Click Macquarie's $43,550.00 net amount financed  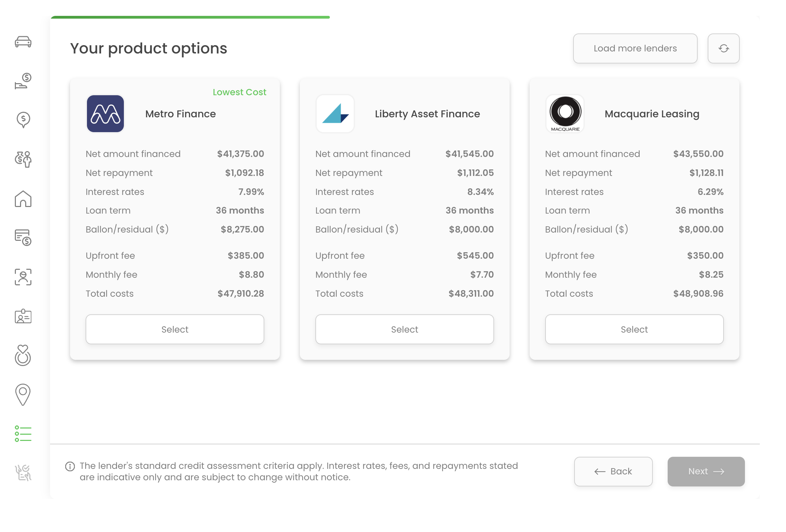[x=698, y=154]
